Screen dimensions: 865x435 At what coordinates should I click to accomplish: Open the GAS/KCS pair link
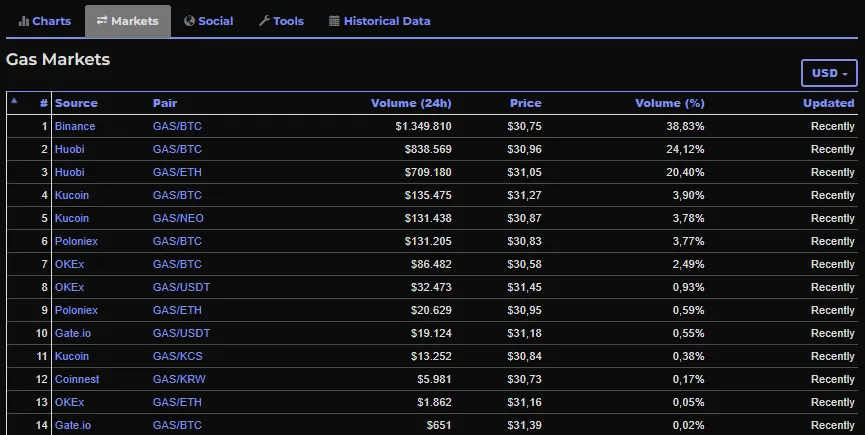tap(178, 356)
